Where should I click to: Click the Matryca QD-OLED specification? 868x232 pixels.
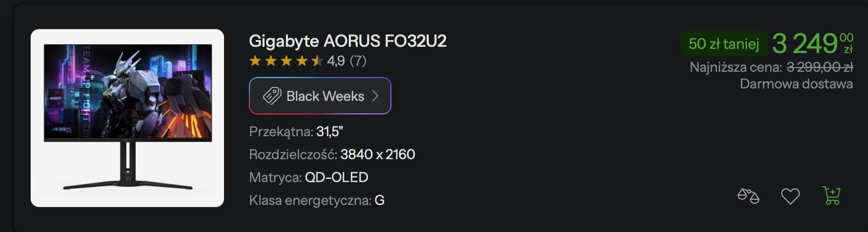point(308,177)
